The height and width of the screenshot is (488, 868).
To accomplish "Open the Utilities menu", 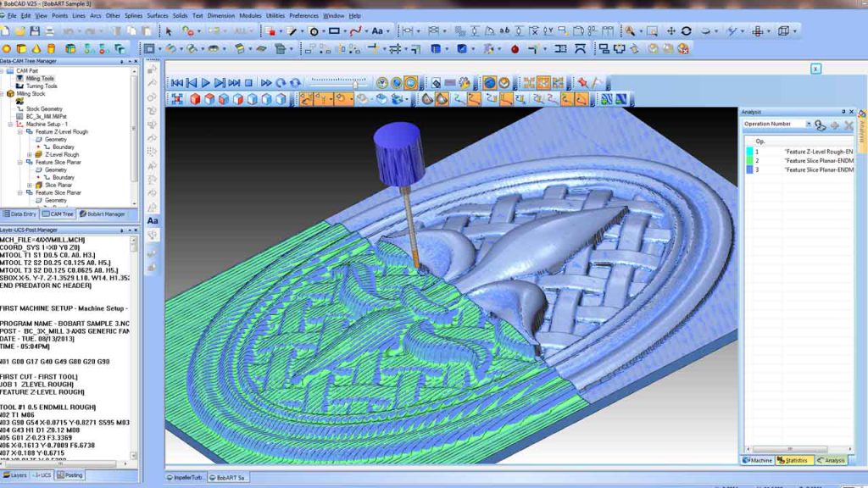I will point(275,16).
